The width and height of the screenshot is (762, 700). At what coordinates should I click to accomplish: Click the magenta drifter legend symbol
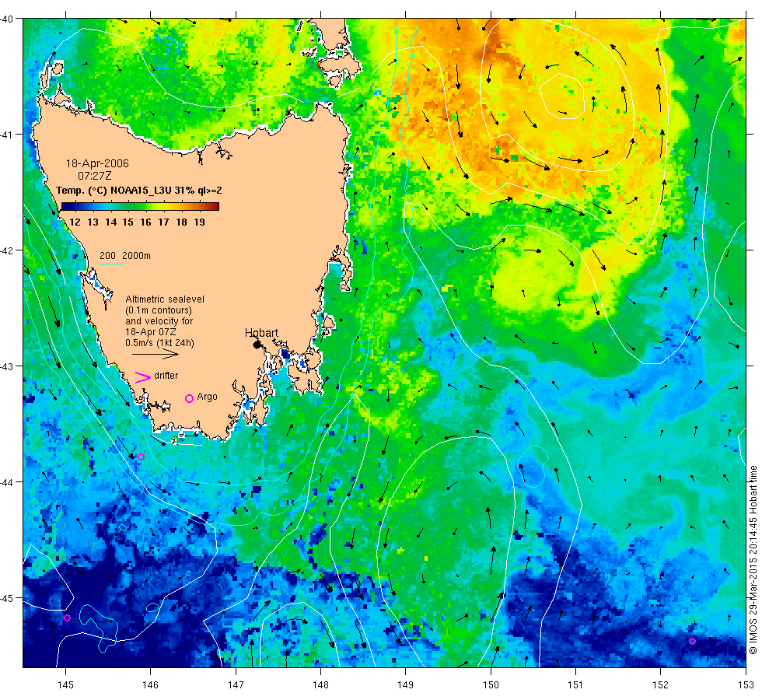pos(142,377)
